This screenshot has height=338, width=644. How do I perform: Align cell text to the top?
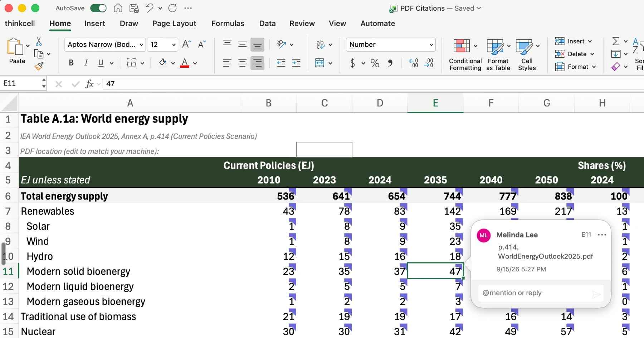coord(227,44)
